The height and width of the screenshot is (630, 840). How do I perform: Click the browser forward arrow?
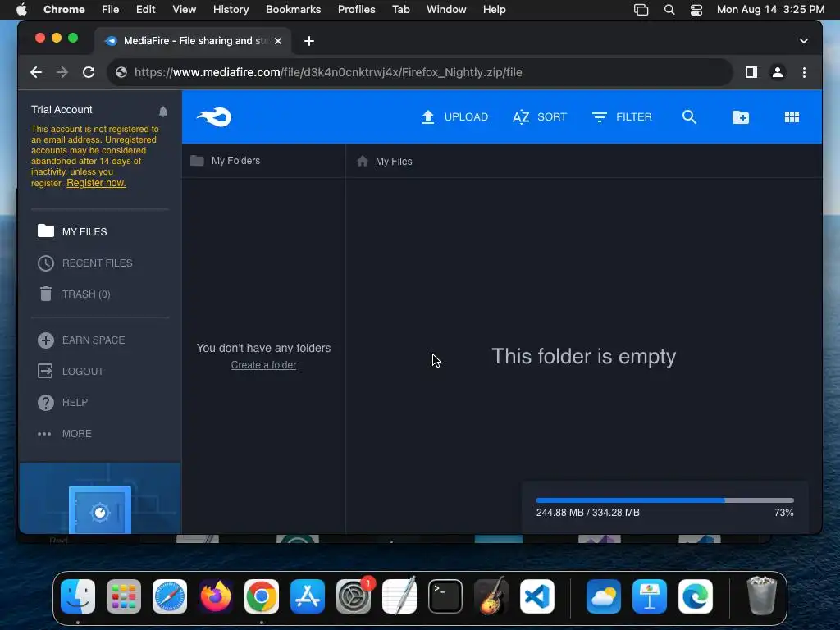(x=62, y=72)
